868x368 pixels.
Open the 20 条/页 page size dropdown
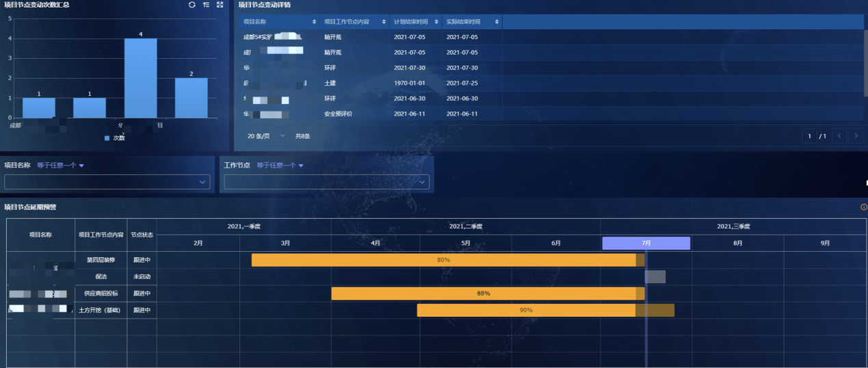pos(267,136)
